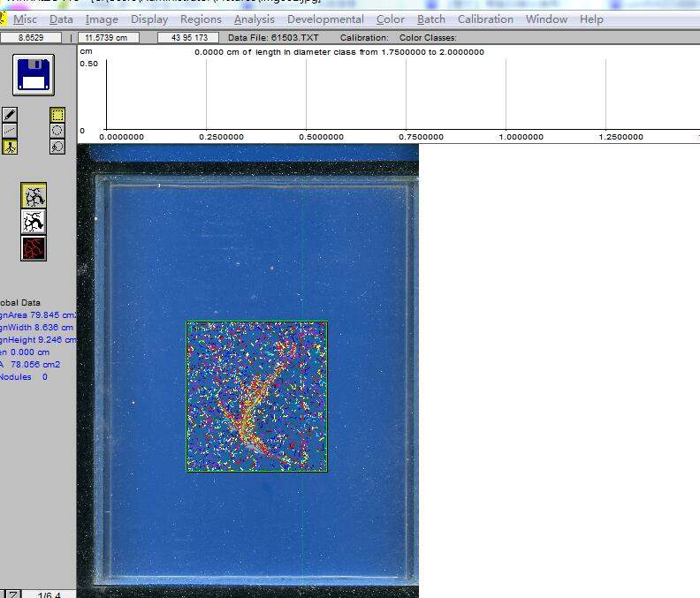Open the Data menu
Viewport: 700px width, 598px height.
pyautogui.click(x=61, y=19)
